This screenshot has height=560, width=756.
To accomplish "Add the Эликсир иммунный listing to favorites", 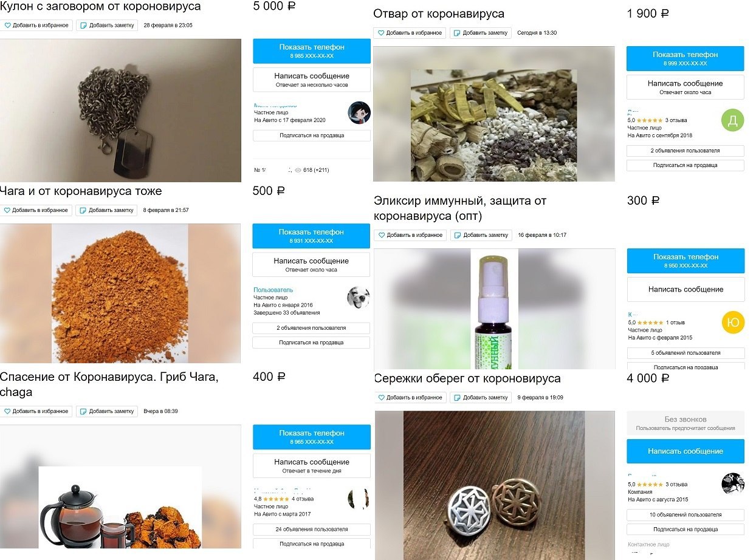I will pos(410,235).
